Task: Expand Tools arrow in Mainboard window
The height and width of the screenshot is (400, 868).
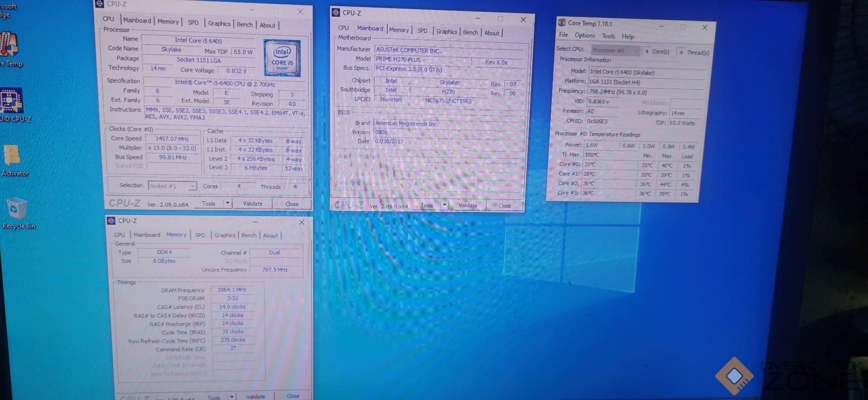Action: coord(444,205)
